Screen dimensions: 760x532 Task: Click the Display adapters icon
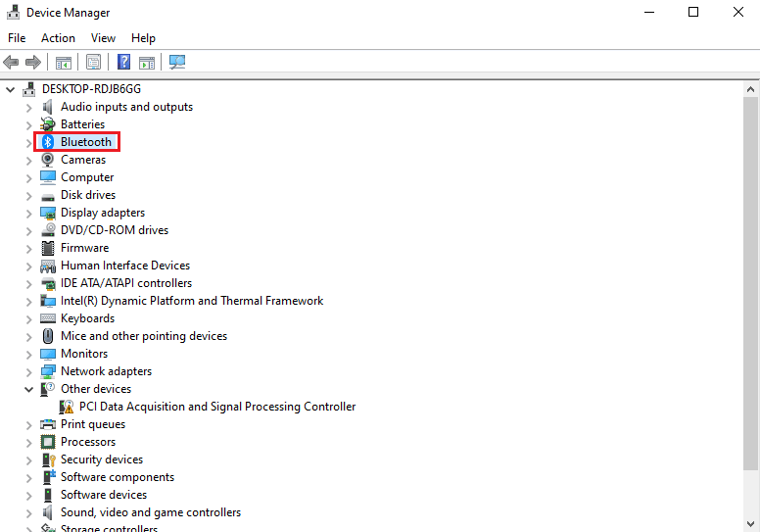47,213
